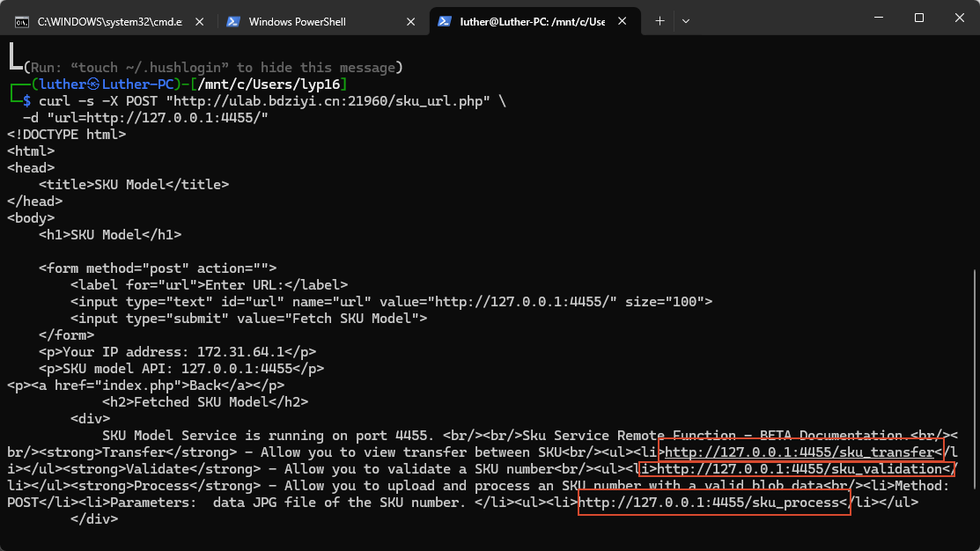980x551 pixels.
Task: Click the input type="text" id="url" line
Action: (x=391, y=302)
